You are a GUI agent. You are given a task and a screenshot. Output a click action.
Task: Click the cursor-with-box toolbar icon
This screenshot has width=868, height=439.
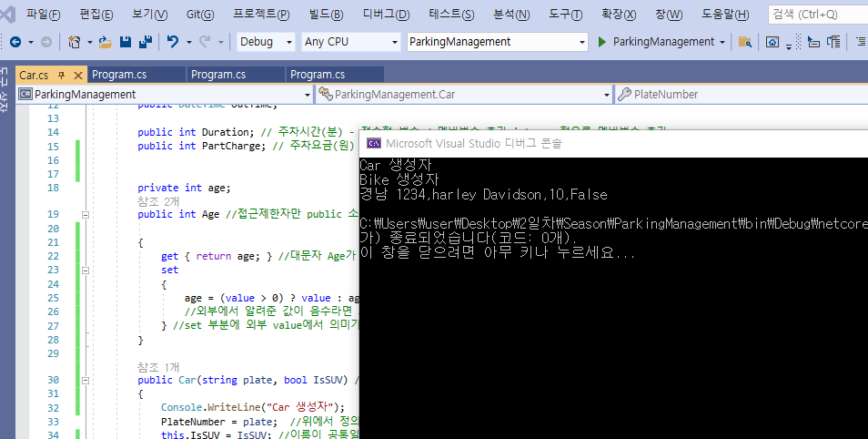coord(813,42)
